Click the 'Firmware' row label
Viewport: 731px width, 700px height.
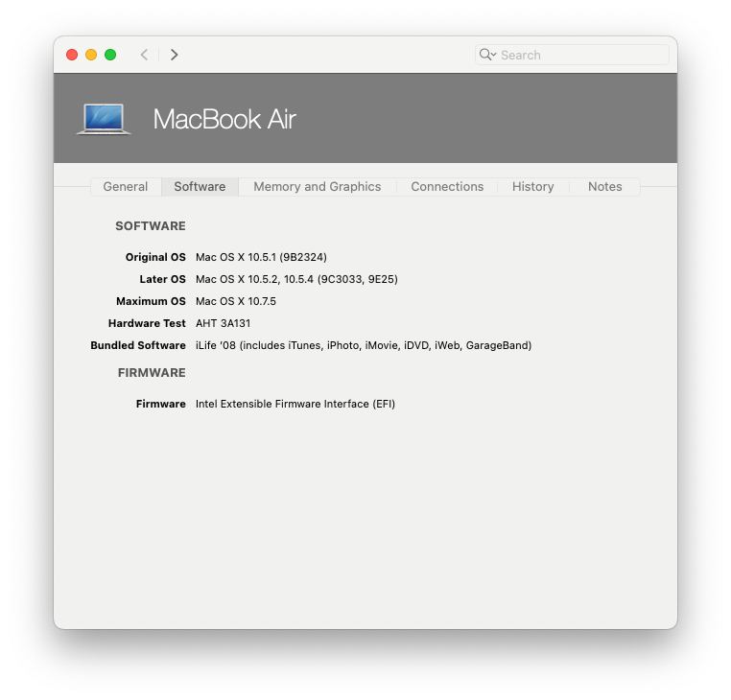[x=160, y=404]
